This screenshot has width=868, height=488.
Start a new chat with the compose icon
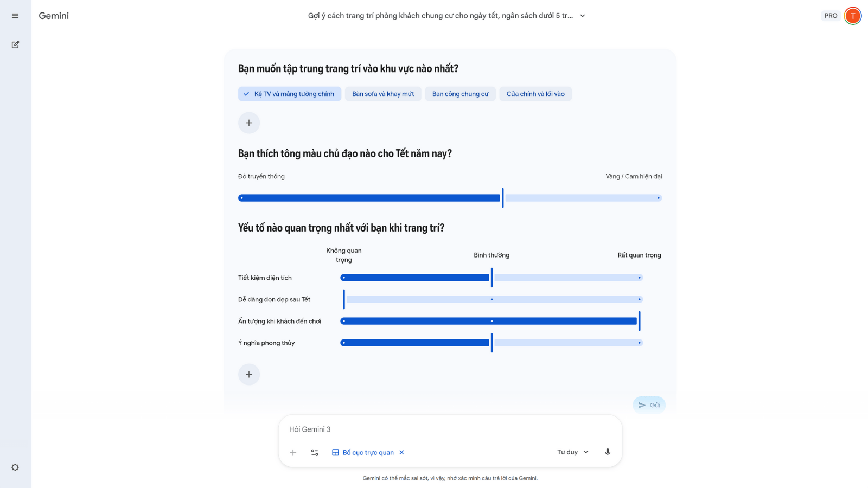coord(15,44)
